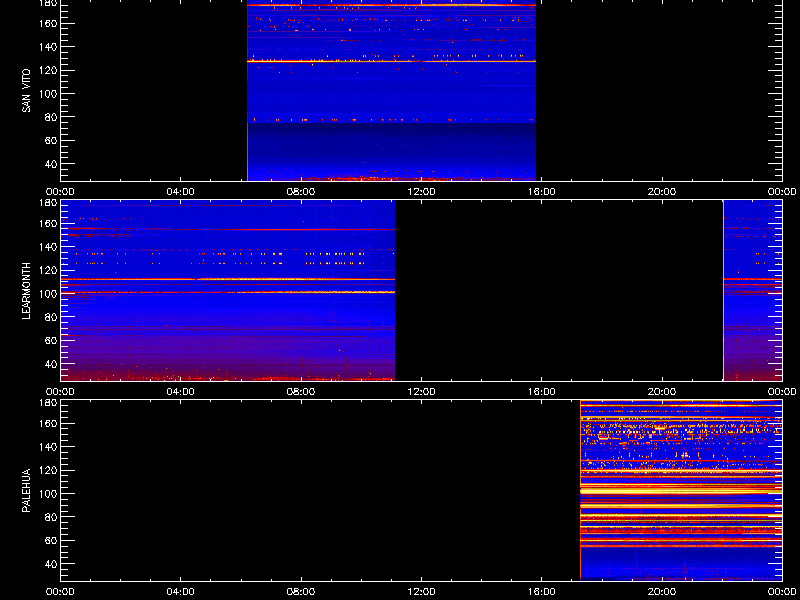Select the 120 frequency label in San Vito panel
Screen dimensions: 800x600
point(49,70)
